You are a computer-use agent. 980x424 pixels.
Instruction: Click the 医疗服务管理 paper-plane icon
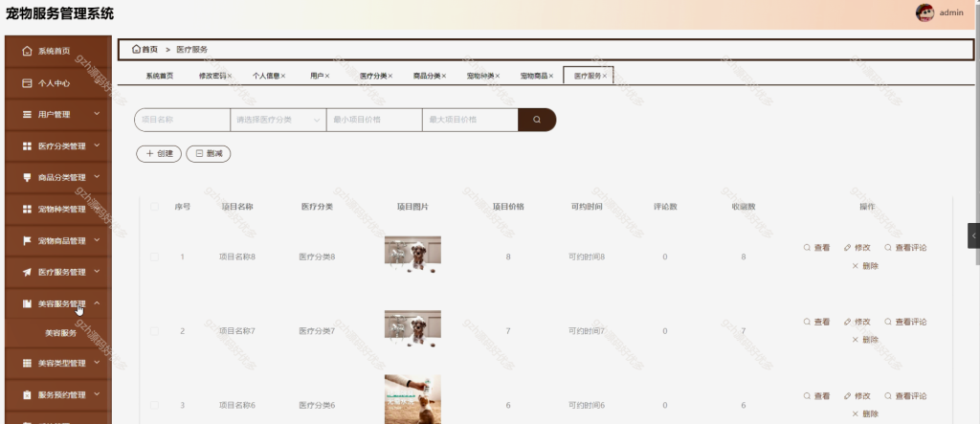point(27,272)
